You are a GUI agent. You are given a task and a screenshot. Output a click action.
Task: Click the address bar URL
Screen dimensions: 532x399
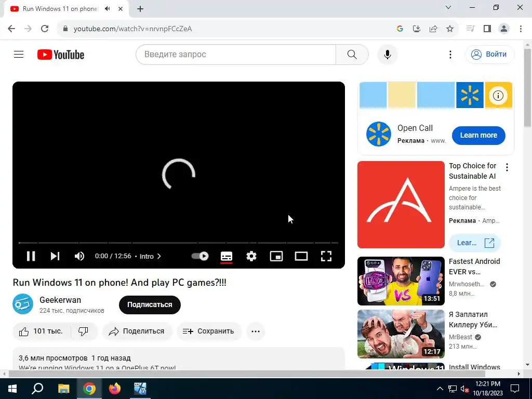click(x=132, y=29)
